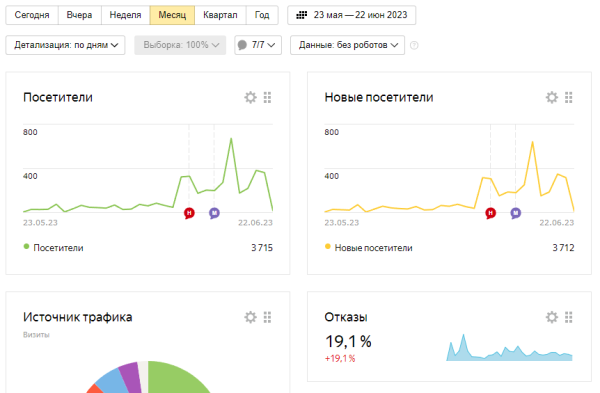
Task: Switch to the Квартал period
Action: pyautogui.click(x=220, y=15)
